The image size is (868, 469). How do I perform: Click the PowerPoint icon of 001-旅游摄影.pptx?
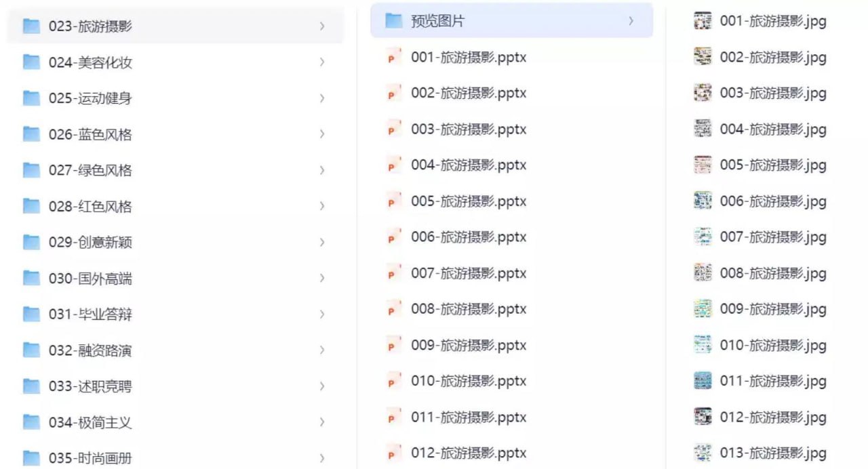393,58
